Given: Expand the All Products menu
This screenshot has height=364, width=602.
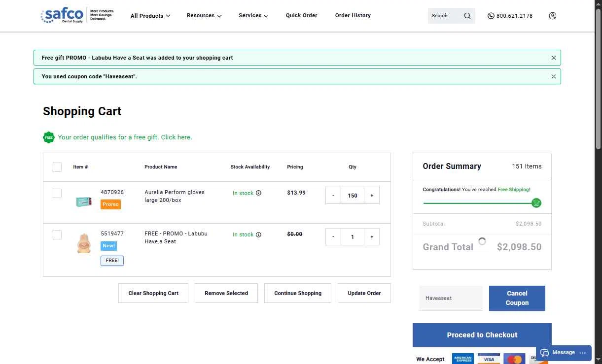Looking at the screenshot, I should (150, 16).
